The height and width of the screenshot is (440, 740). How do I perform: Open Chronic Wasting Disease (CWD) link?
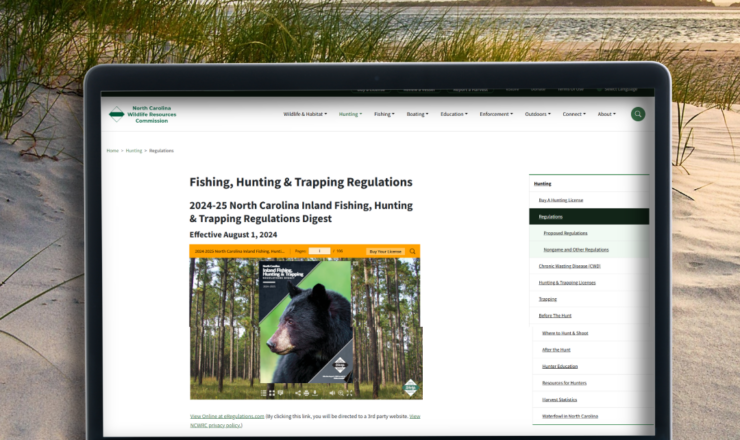[570, 266]
